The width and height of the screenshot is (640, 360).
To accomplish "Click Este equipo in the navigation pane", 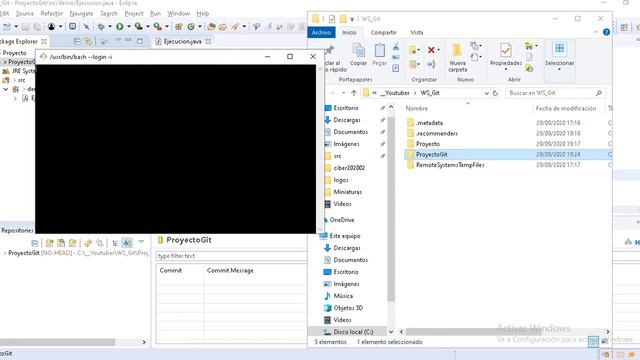I will pos(344,236).
